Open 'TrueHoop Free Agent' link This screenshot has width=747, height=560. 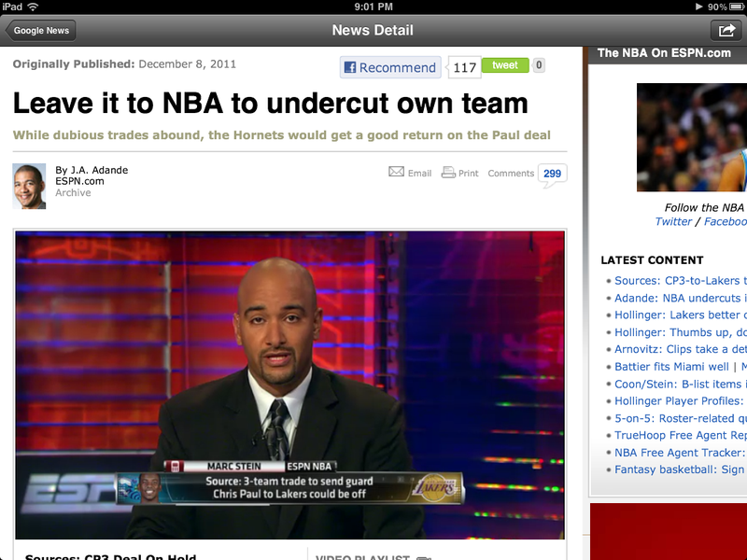[681, 435]
